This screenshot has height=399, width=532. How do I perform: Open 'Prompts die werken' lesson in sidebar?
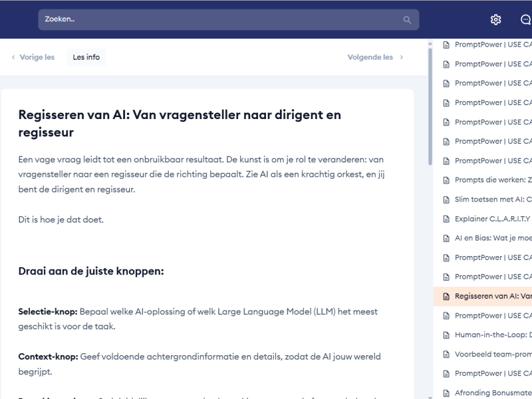[x=492, y=180]
